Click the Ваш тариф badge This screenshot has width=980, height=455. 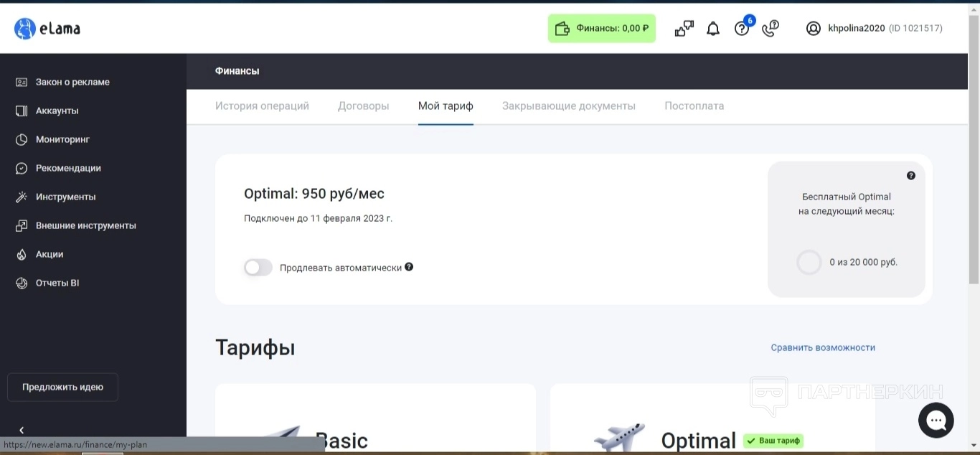tap(773, 441)
